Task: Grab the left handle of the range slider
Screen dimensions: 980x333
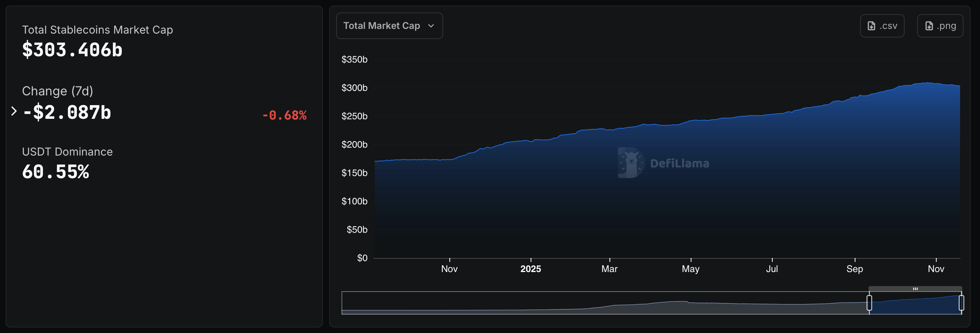Action: tap(869, 303)
